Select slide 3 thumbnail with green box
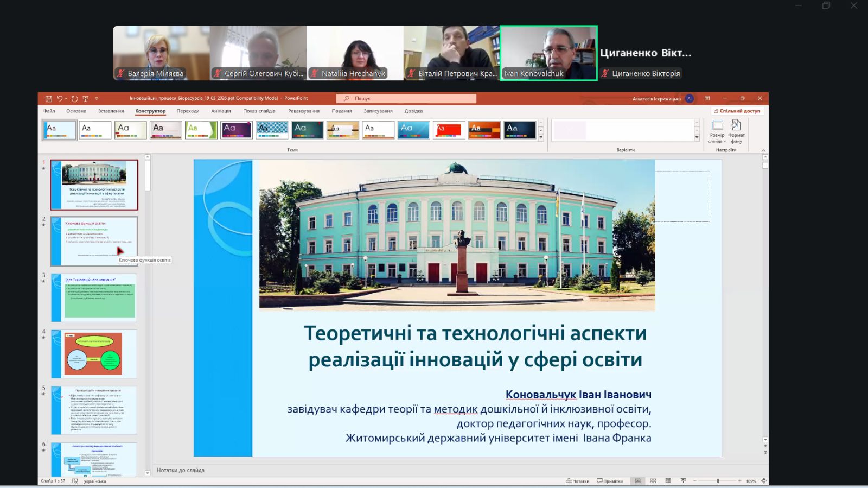Viewport: 868px width, 488px height. coord(94,297)
